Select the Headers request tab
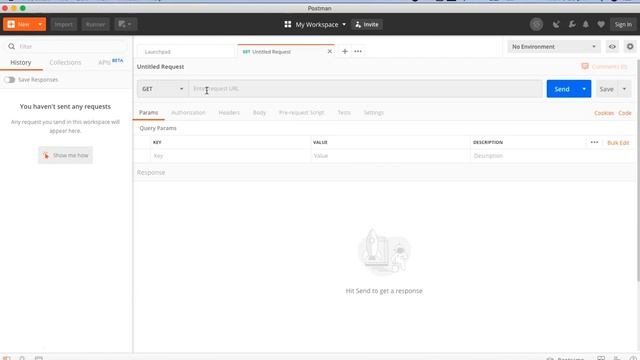The image size is (640, 360). 229,113
